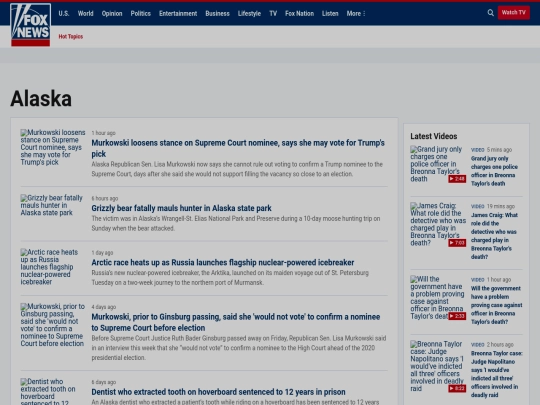
Task: Click the '6 days ago' timestamp
Action: click(104, 382)
